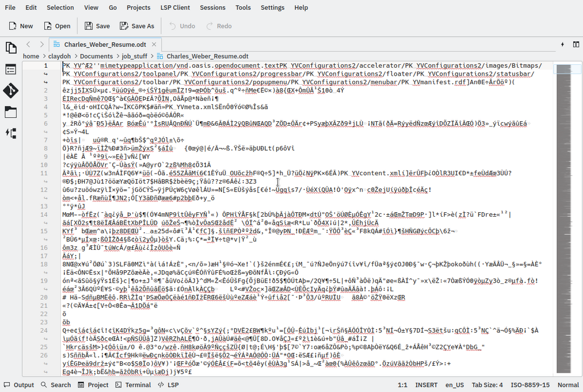Open the LSP symbol tree sidebar icon

[11, 133]
